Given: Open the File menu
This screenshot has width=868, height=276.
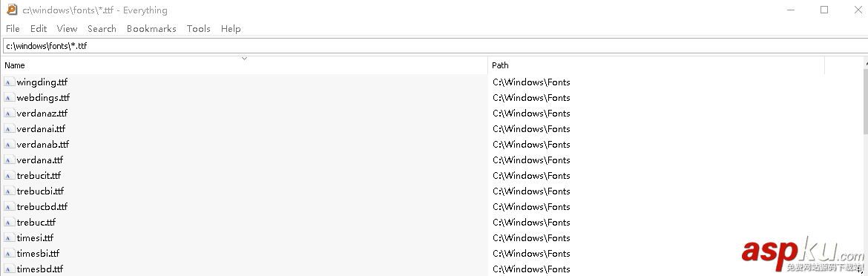Looking at the screenshot, I should point(13,29).
